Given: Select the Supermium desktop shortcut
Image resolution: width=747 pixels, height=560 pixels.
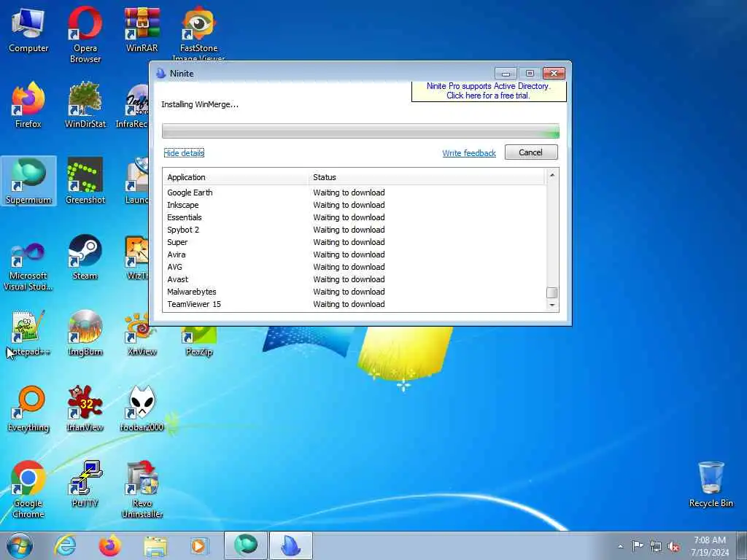Looking at the screenshot, I should click(28, 181).
